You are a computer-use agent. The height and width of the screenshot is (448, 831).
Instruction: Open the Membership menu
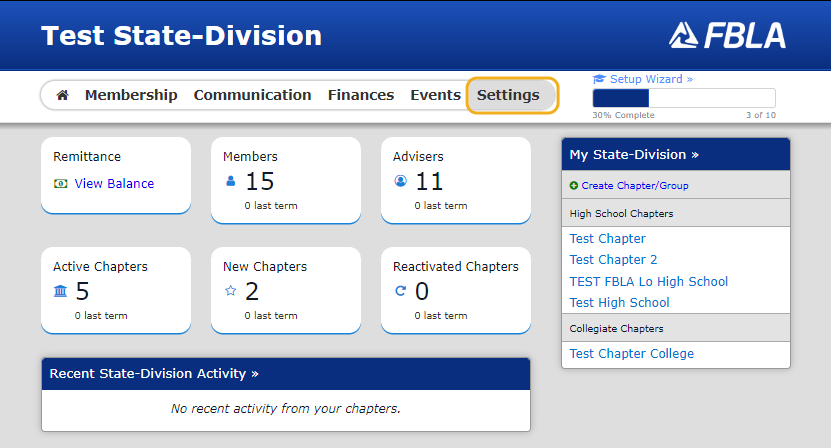point(131,95)
